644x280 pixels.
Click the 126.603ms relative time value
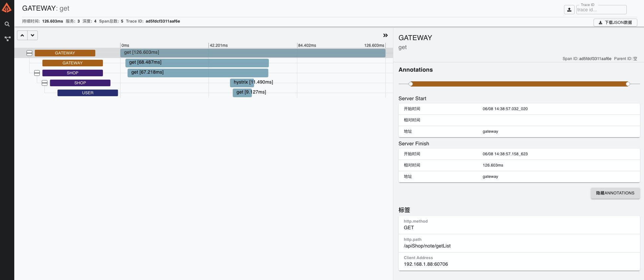click(493, 165)
